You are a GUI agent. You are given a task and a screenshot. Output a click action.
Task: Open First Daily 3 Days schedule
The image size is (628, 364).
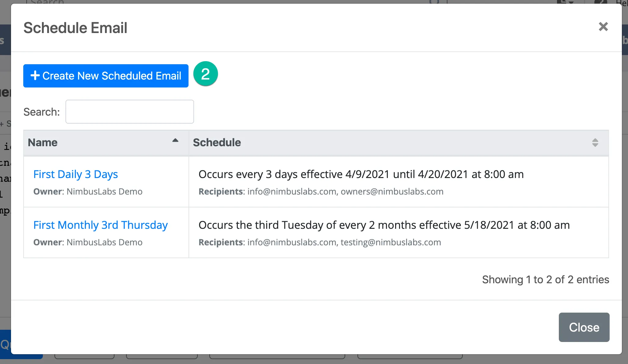coord(76,174)
